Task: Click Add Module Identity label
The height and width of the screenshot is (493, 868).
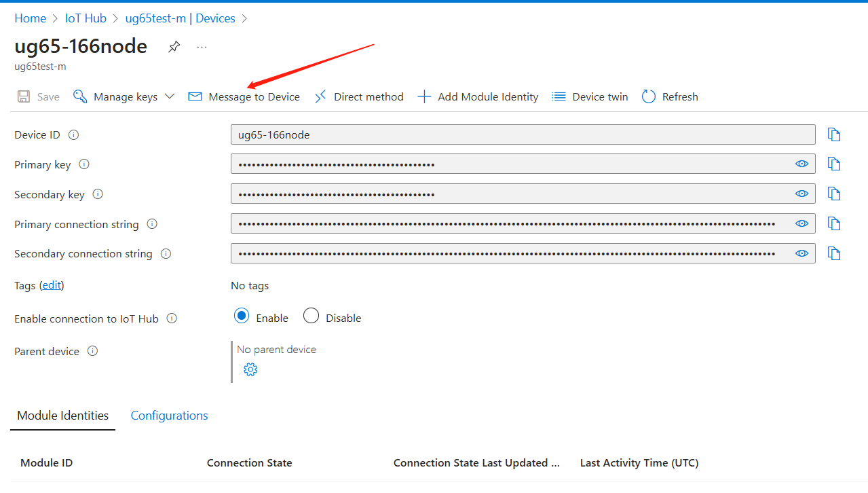Action: coord(488,96)
